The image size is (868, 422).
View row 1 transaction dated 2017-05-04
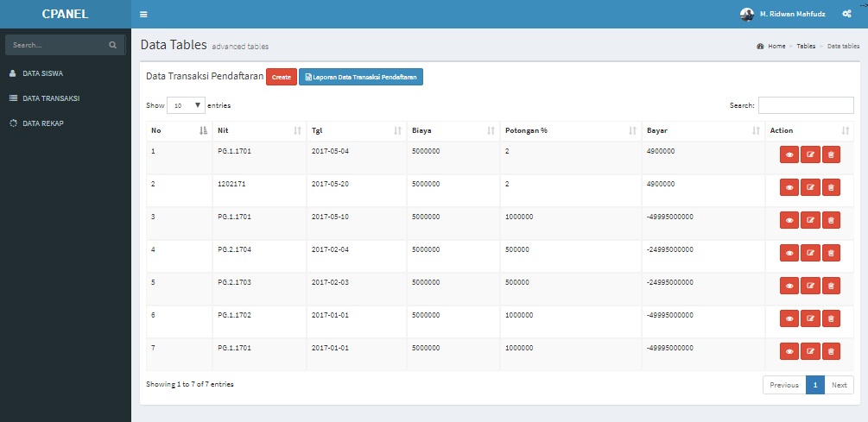point(789,154)
